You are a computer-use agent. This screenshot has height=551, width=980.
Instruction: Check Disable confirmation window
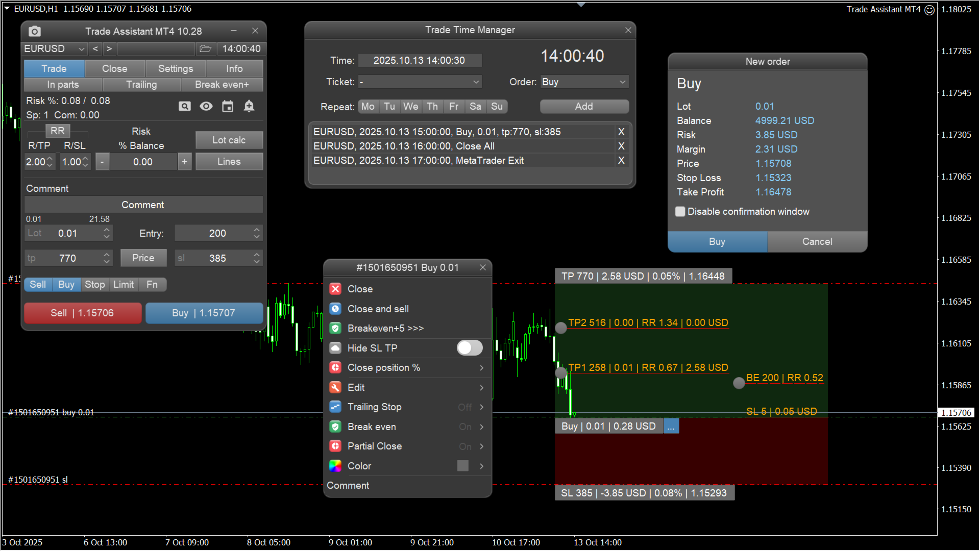point(680,212)
